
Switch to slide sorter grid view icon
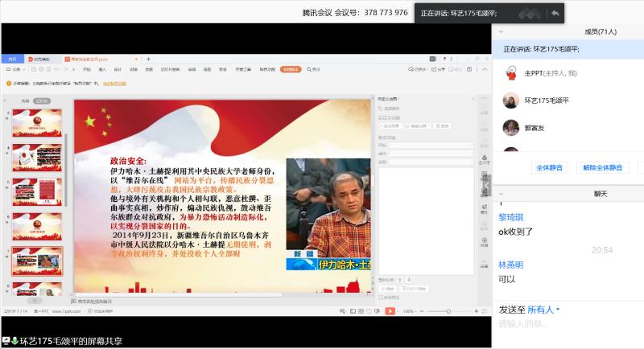pos(361,311)
